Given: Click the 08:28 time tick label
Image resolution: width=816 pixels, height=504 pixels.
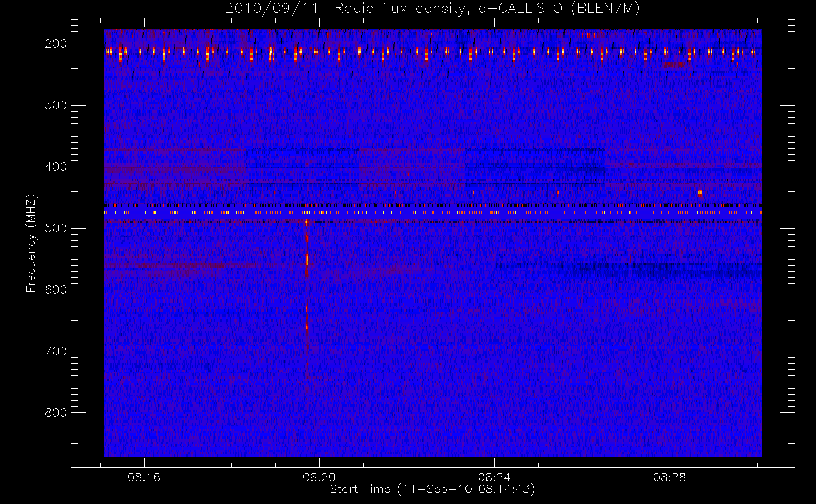Looking at the screenshot, I should [x=669, y=477].
